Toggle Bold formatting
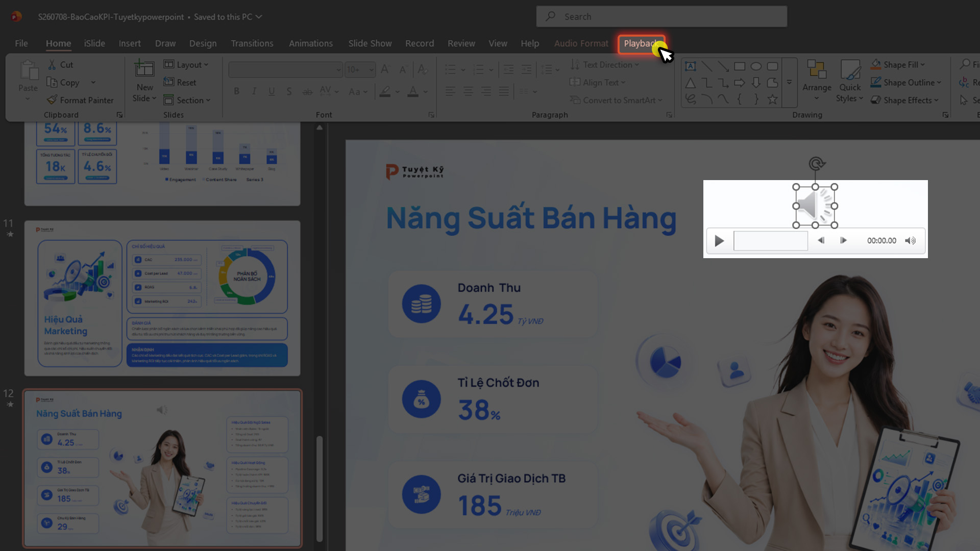980x551 pixels. click(236, 91)
